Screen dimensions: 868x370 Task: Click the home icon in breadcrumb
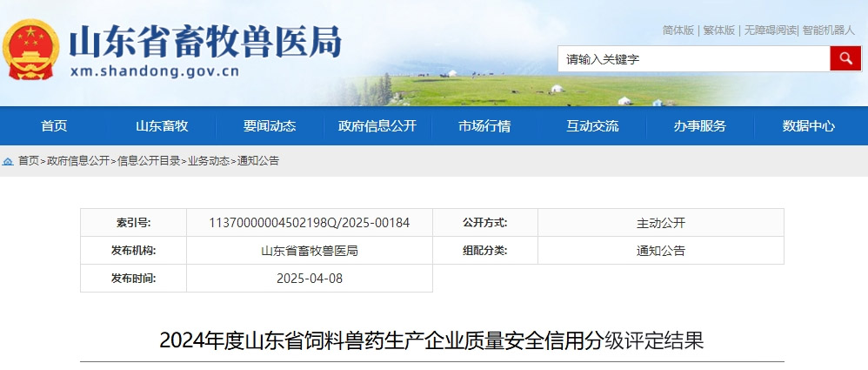tap(8, 161)
